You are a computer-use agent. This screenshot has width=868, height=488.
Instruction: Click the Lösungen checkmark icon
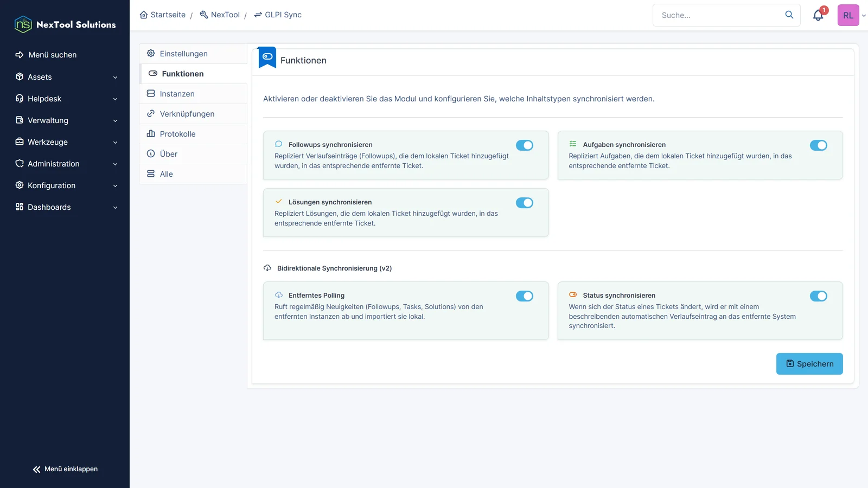pyautogui.click(x=279, y=202)
